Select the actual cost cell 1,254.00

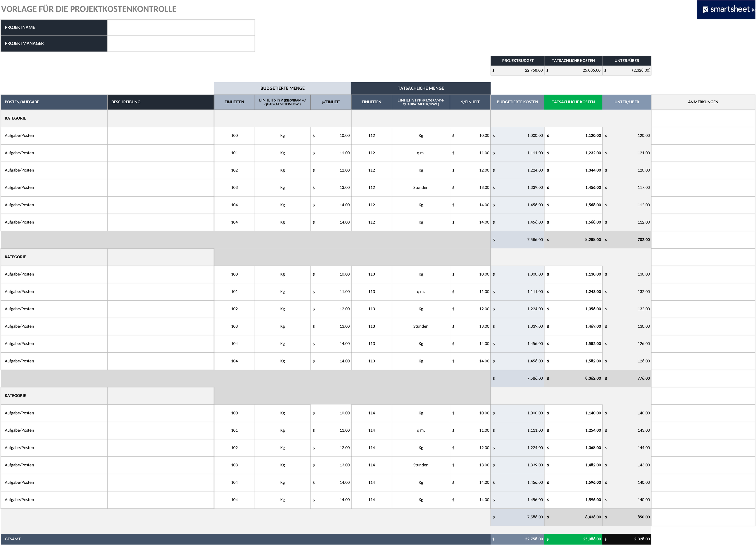(573, 430)
